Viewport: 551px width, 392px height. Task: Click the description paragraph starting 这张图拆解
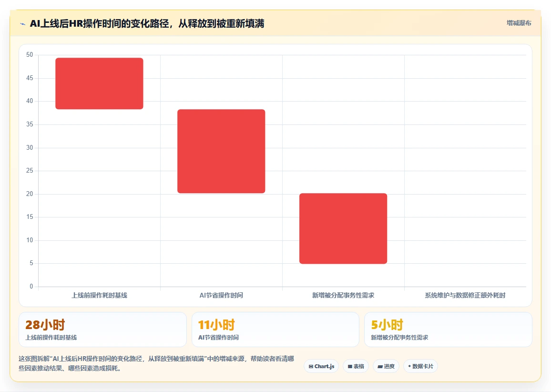[156, 363]
